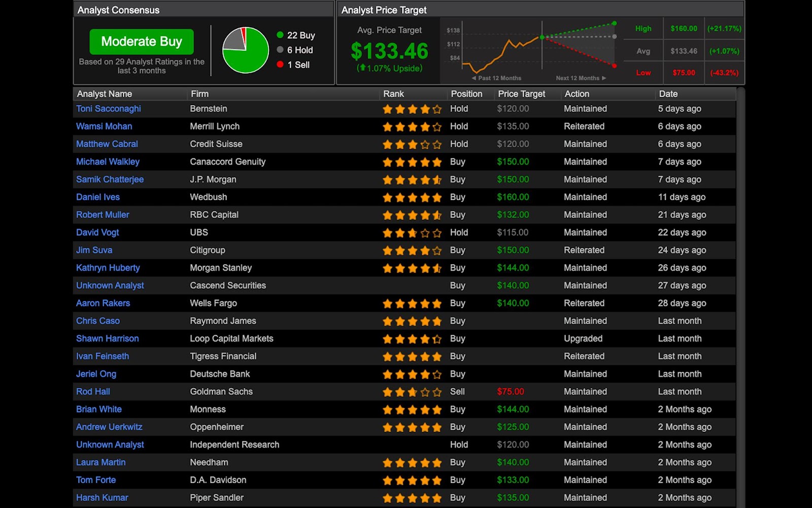Viewport: 812px width, 508px height.
Task: Click the star rating for Jim Suva
Action: point(412,250)
